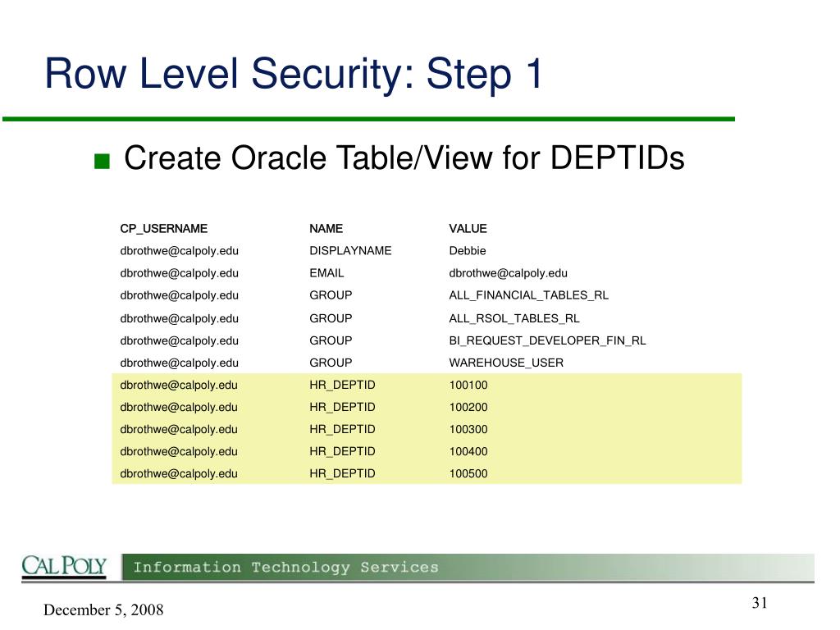Click GROUP cell in ALL_RSOL_TABLES_RL row

[x=331, y=319]
